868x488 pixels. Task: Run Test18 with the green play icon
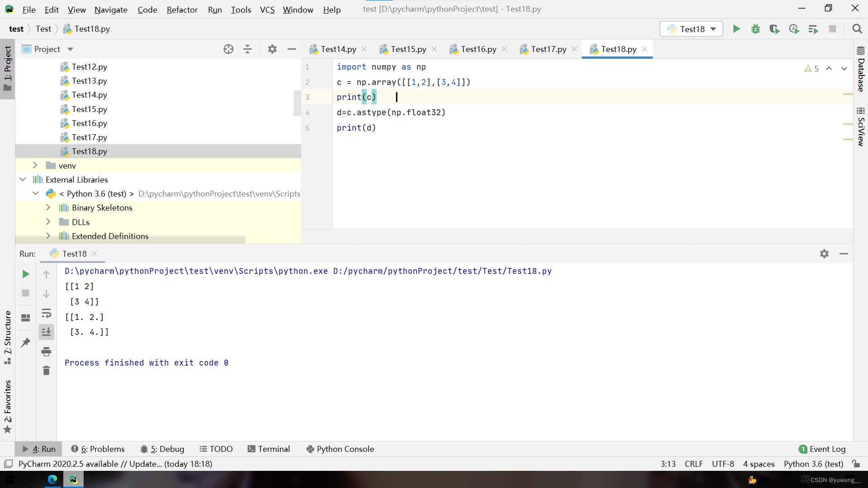coord(736,29)
